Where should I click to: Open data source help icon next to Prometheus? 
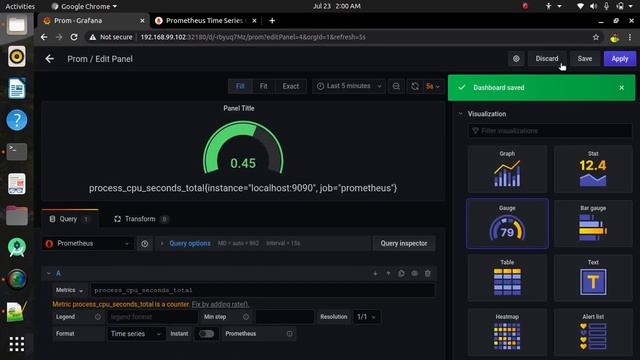144,244
